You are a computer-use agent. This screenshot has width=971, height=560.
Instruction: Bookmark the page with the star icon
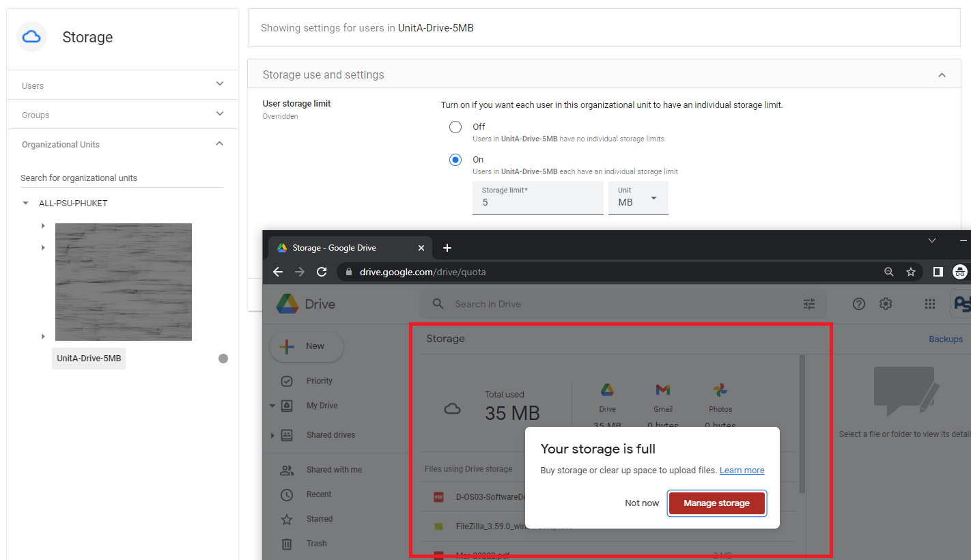pos(910,272)
